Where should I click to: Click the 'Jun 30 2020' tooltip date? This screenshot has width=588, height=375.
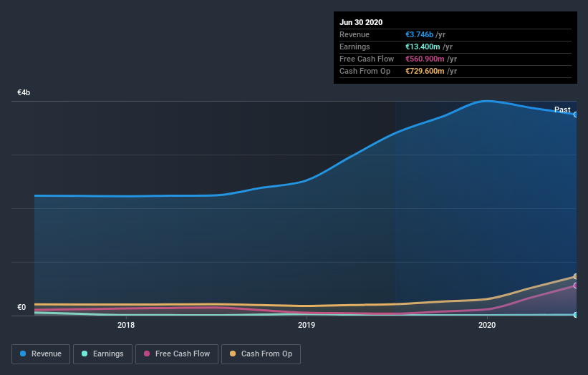click(x=361, y=22)
